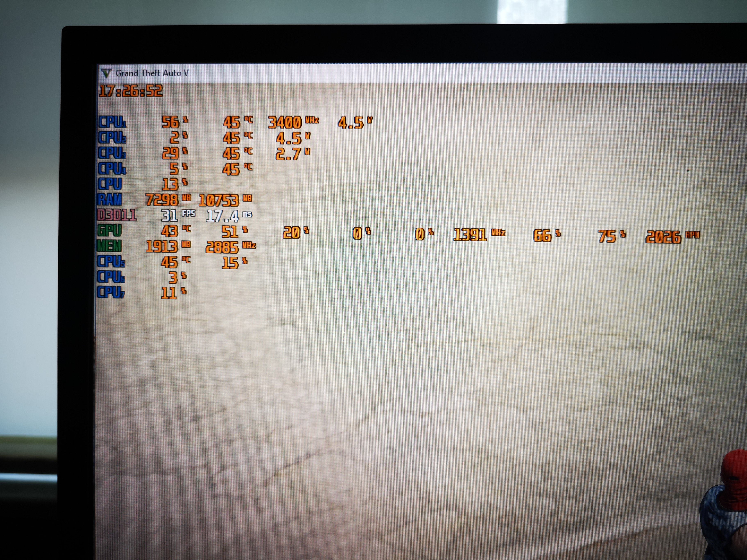
Task: Click the D3D11 label
Action: click(117, 215)
